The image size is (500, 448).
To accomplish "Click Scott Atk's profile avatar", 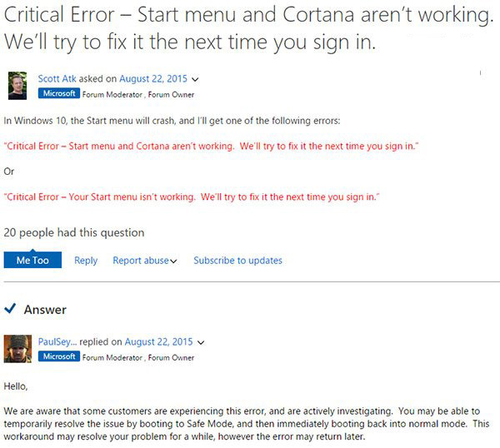I will click(17, 85).
